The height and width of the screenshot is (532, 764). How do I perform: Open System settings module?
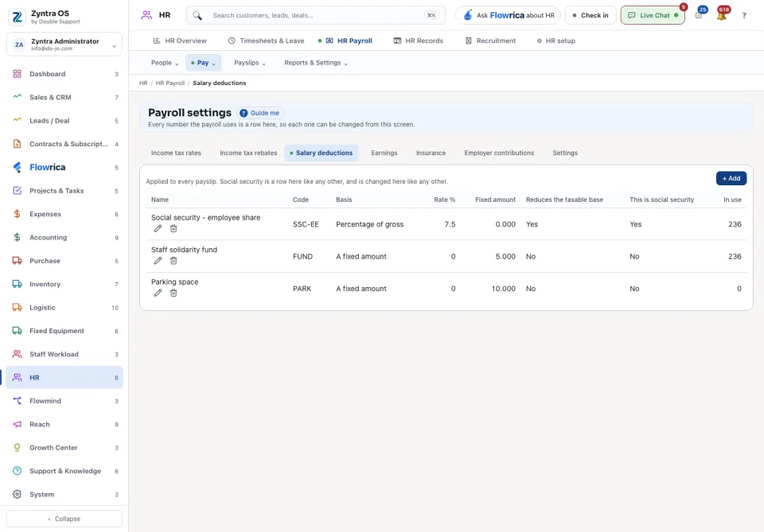pyautogui.click(x=64, y=495)
